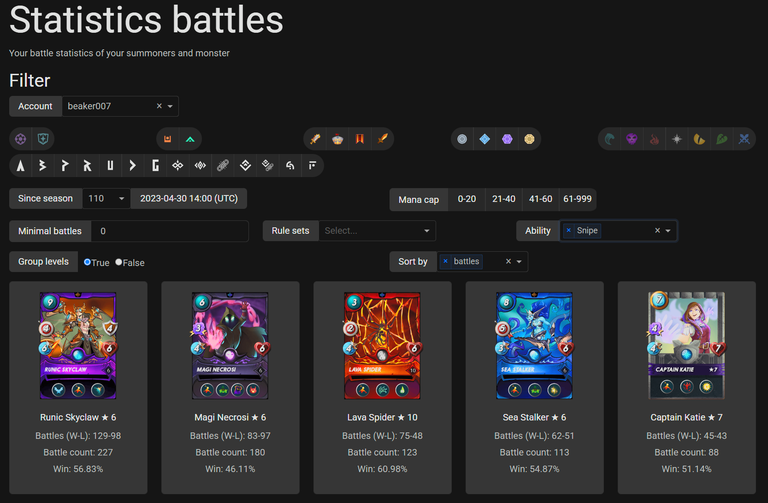Filter by the teal shield monster icon
Image resolution: width=768 pixels, height=503 pixels.
tap(43, 139)
